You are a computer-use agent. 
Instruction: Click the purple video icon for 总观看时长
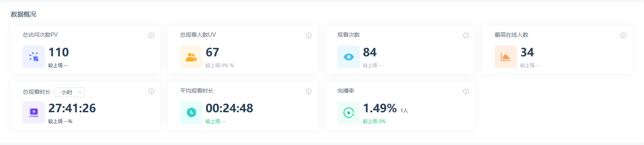point(34,113)
